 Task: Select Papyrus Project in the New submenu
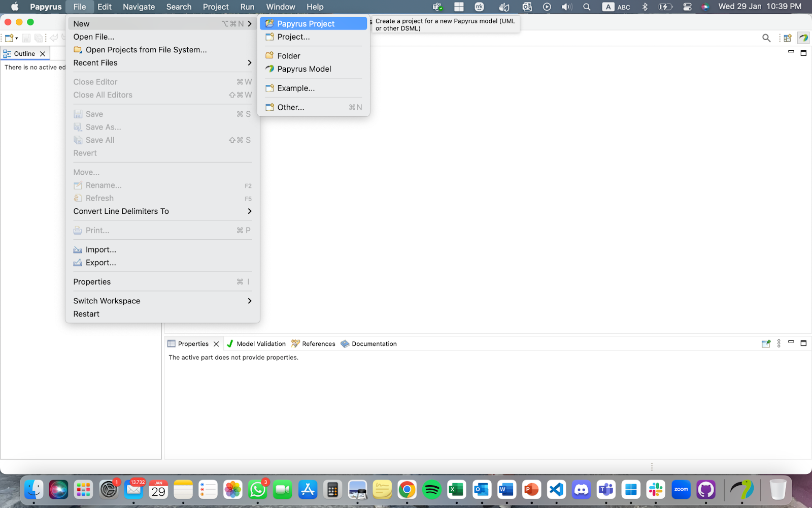(x=306, y=24)
